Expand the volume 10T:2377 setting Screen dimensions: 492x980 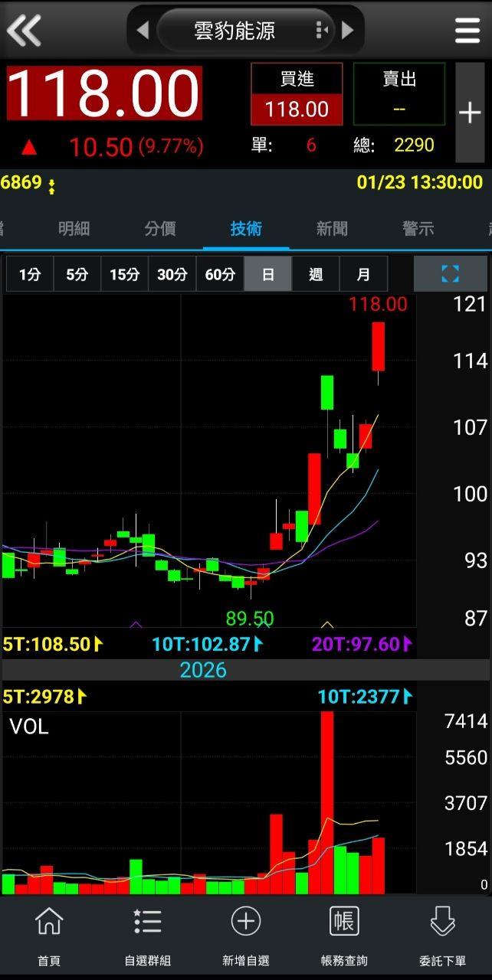tap(365, 697)
